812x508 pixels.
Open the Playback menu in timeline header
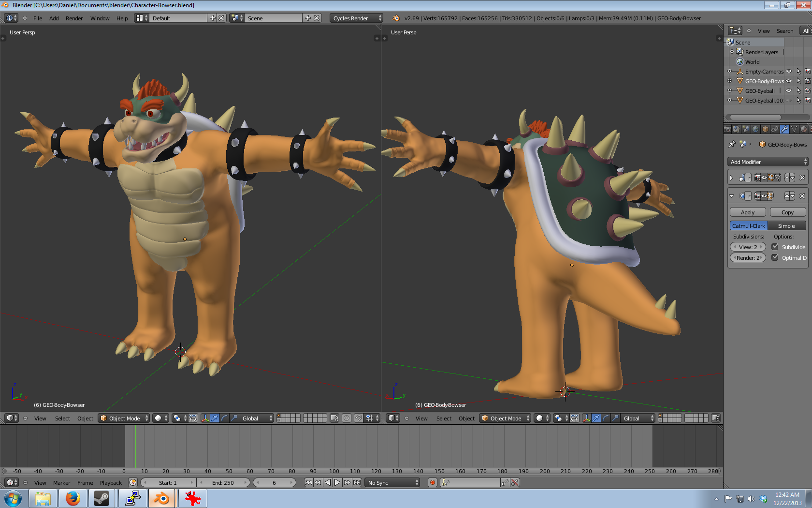(x=111, y=483)
